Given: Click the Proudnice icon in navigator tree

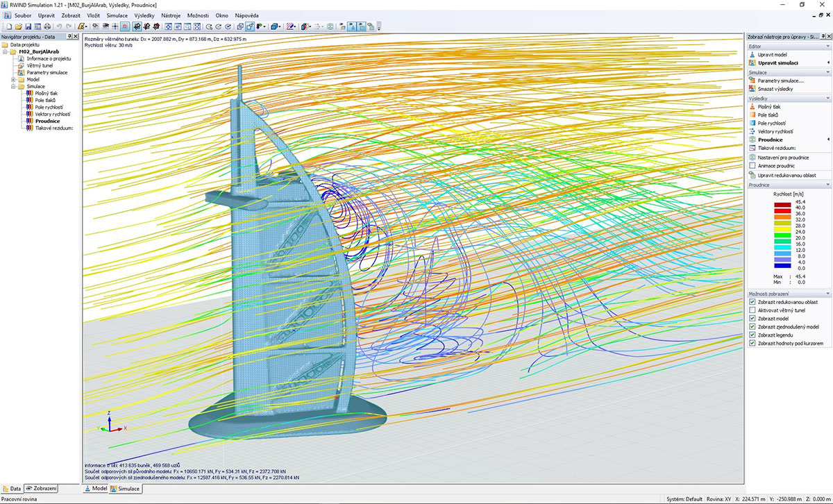Looking at the screenshot, I should [x=30, y=121].
